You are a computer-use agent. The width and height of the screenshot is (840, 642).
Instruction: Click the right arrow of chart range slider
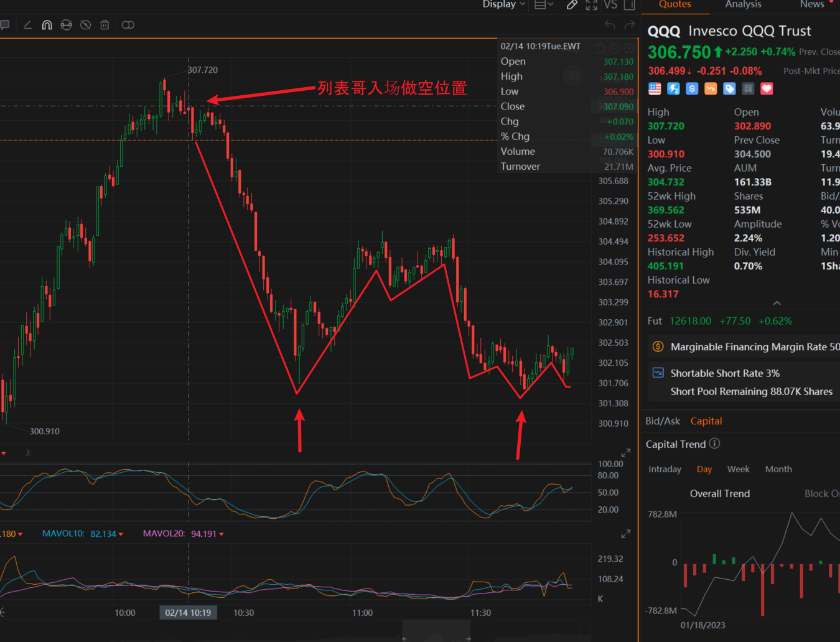coord(468,638)
